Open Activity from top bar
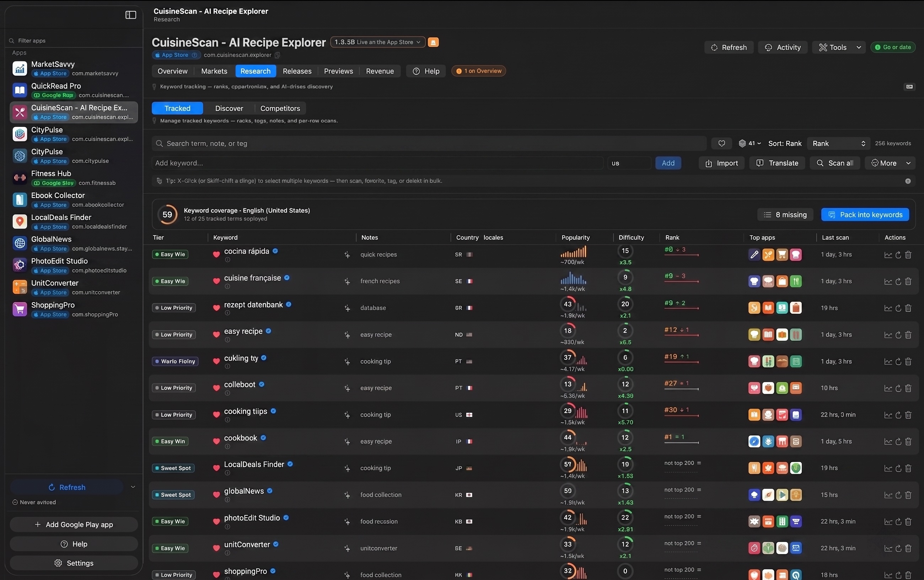924x580 pixels. tap(783, 48)
